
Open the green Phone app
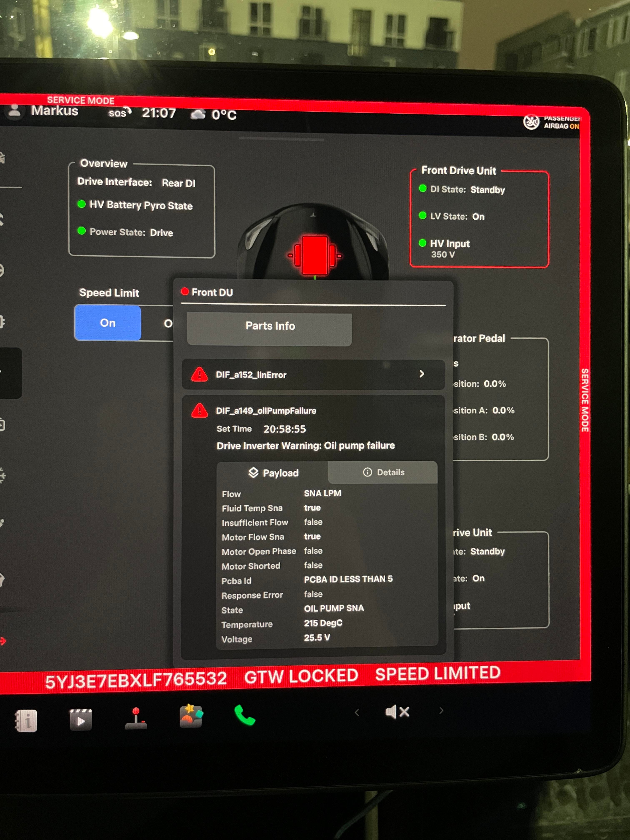pyautogui.click(x=245, y=715)
